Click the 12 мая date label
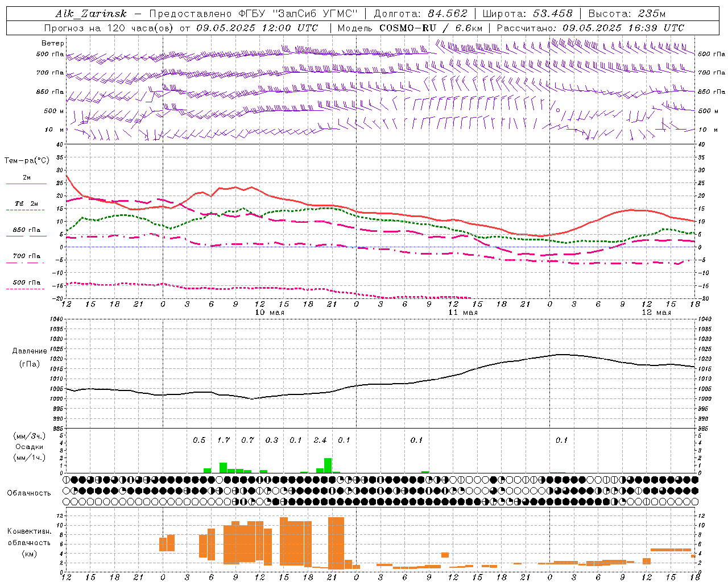Viewport: 728px width, 582px height. (x=656, y=313)
